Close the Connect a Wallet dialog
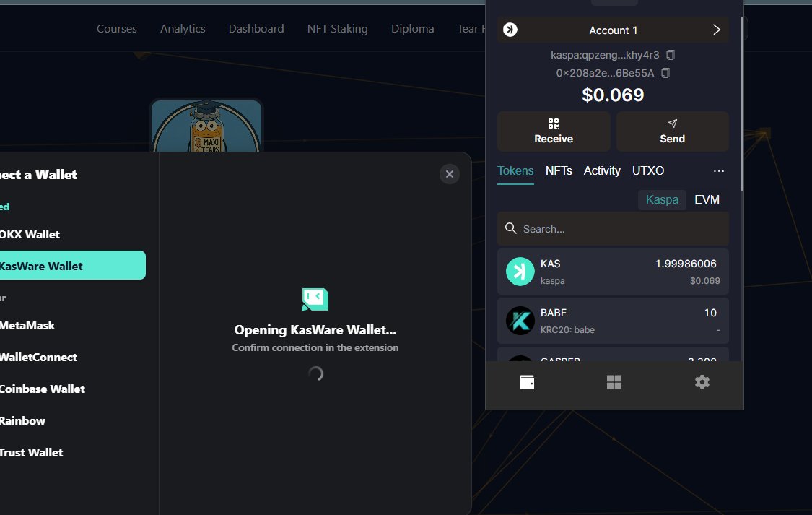812x515 pixels. 450,174
